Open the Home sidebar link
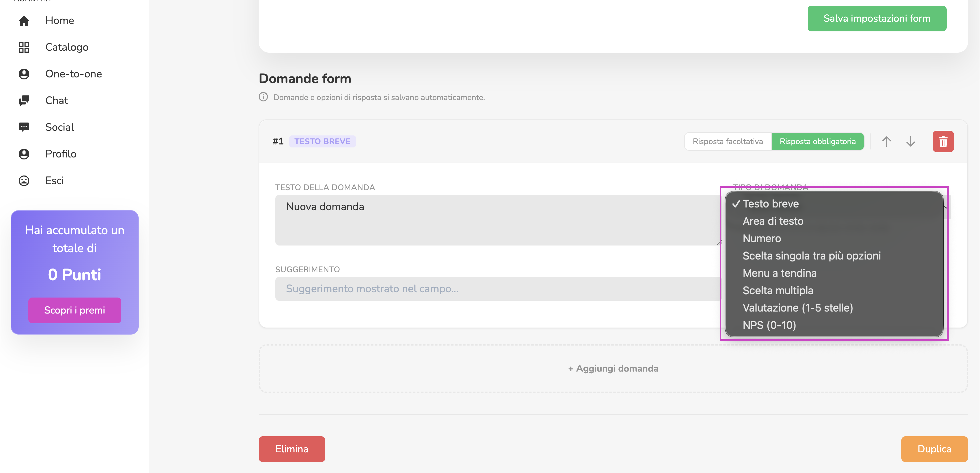 (x=60, y=21)
